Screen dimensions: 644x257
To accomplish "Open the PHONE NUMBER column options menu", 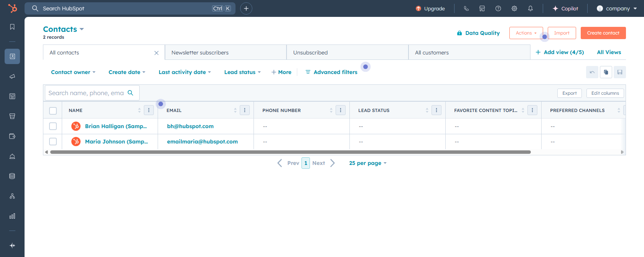I will 341,110.
